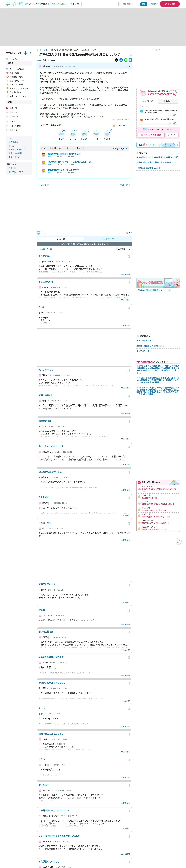Image resolution: width=186 pixels, height=868 pixels.
Task: Click the 生活・身近な話題 category icon
Action: tap(7, 69)
